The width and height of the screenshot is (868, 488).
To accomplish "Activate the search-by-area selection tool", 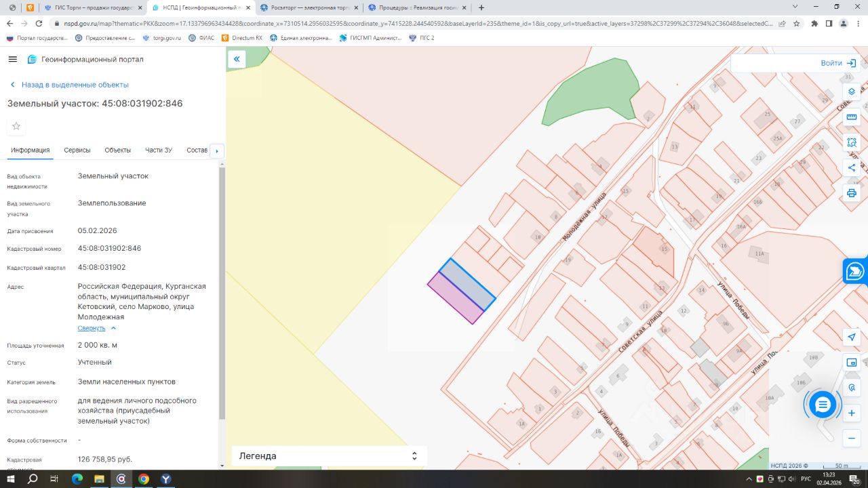I will tap(852, 142).
